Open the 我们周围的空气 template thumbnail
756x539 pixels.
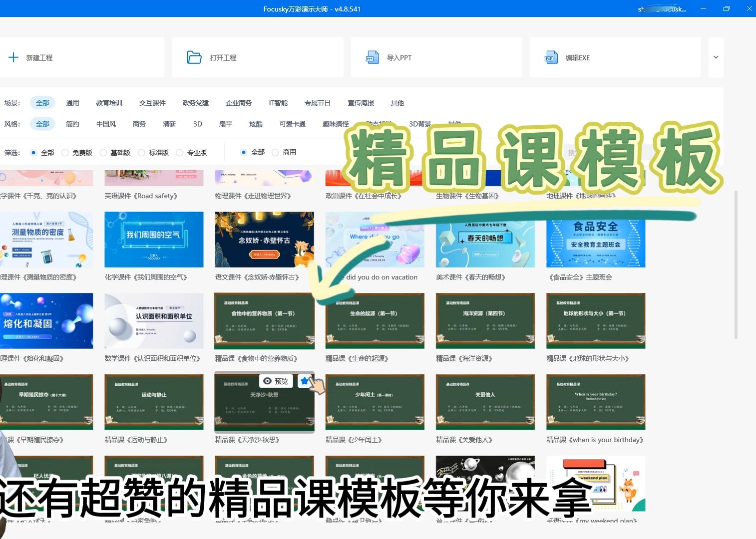tap(154, 240)
